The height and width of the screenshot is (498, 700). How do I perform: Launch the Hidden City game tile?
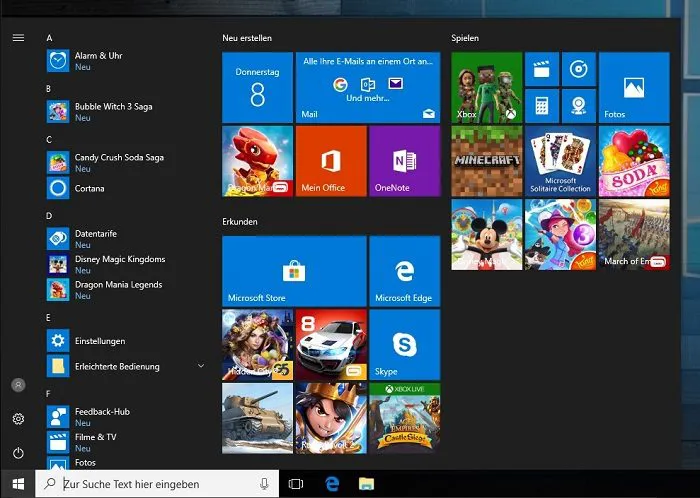(258, 345)
